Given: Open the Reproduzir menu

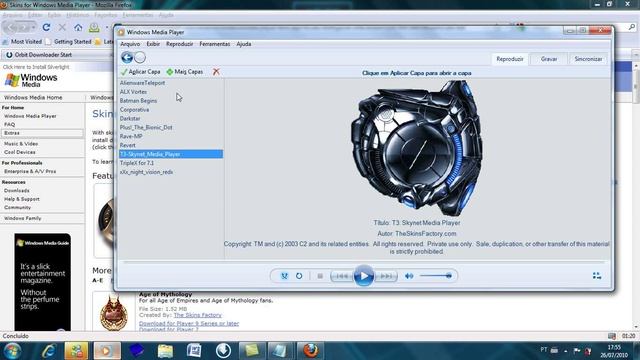Looking at the screenshot, I should point(180,44).
